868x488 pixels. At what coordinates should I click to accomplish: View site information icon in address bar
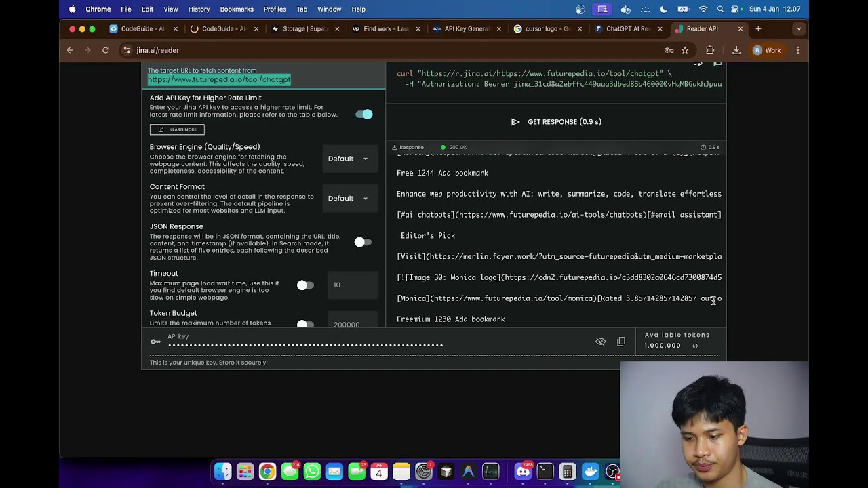127,50
